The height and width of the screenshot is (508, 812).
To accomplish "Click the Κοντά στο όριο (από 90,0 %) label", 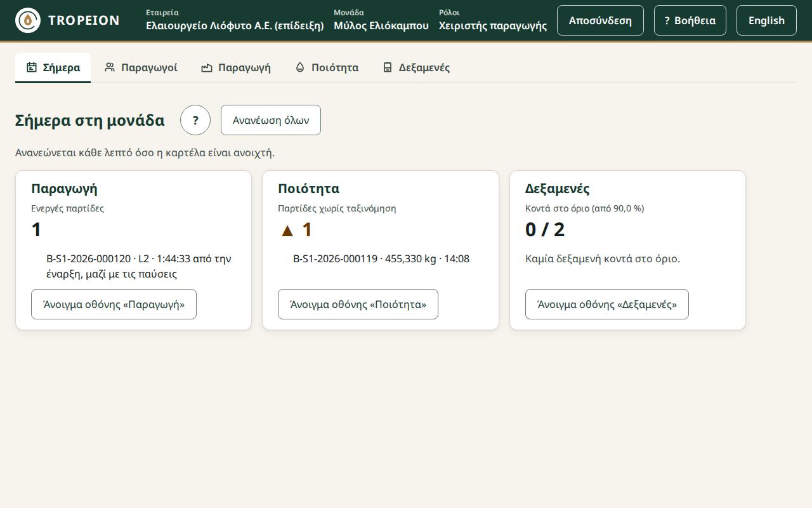I will (x=584, y=208).
